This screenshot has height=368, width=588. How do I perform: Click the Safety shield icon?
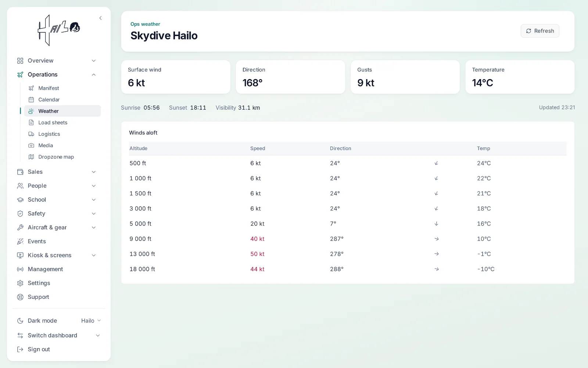tap(20, 213)
